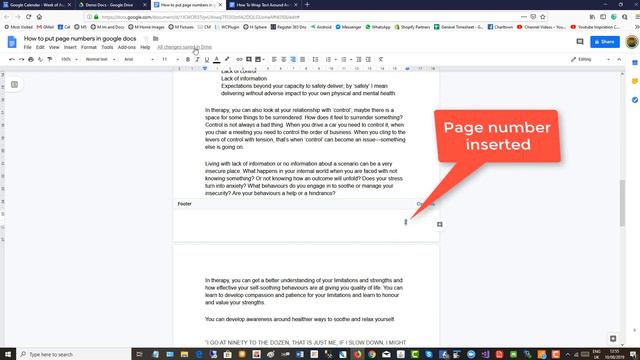Image resolution: width=640 pixels, height=360 pixels.
Task: Apply bold formatting
Action: point(188,60)
